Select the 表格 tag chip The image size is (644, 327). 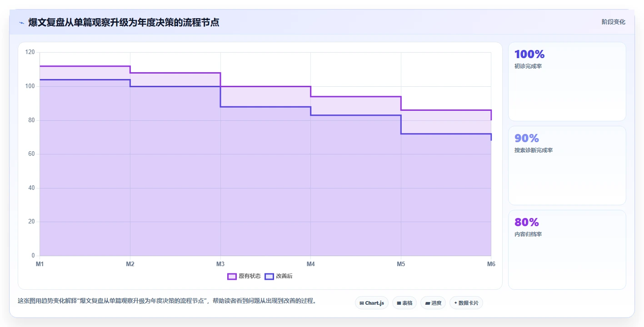tap(404, 303)
